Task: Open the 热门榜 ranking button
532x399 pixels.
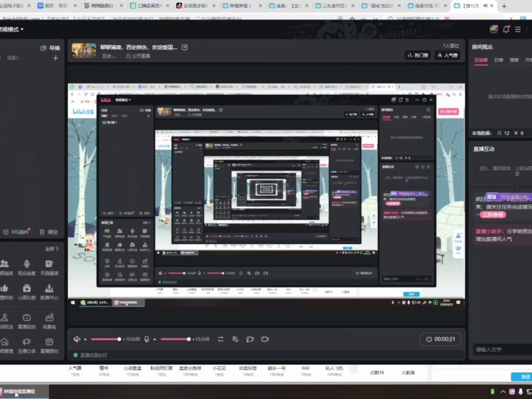Action: pyautogui.click(x=418, y=55)
